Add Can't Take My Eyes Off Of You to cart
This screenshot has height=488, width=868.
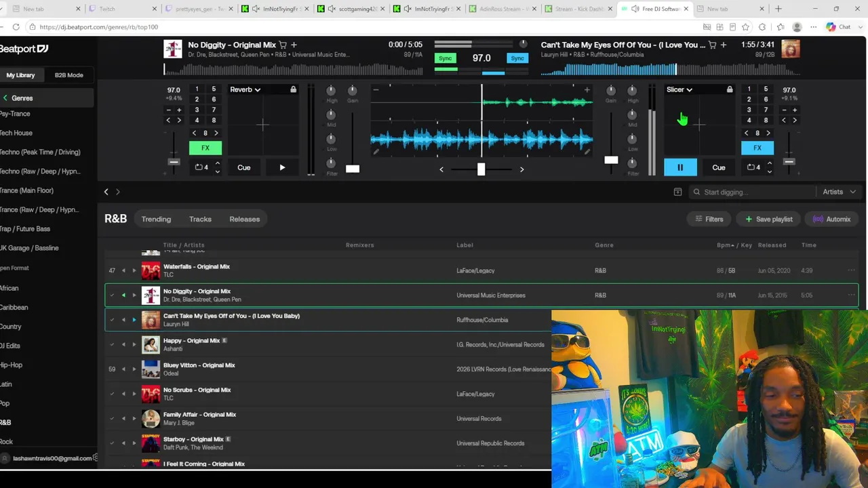tap(712, 45)
